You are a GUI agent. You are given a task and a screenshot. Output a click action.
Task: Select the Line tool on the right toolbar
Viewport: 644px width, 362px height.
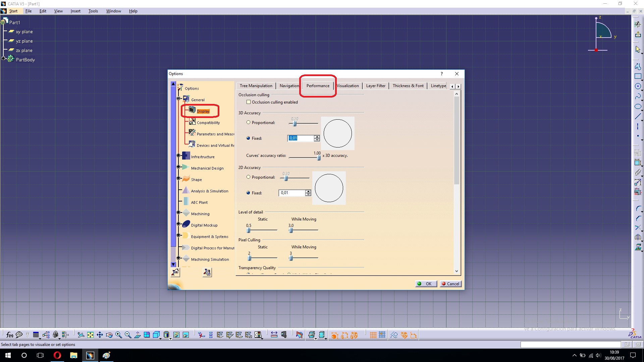click(638, 116)
